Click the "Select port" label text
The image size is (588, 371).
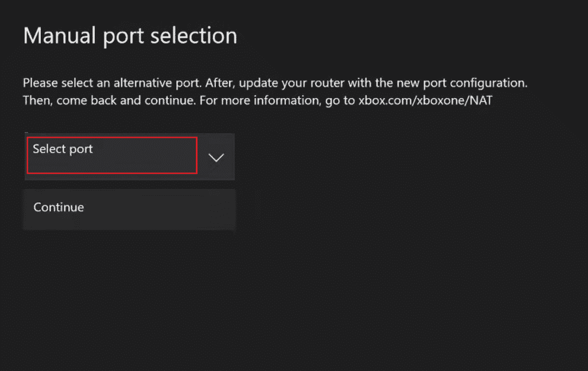pyautogui.click(x=63, y=149)
